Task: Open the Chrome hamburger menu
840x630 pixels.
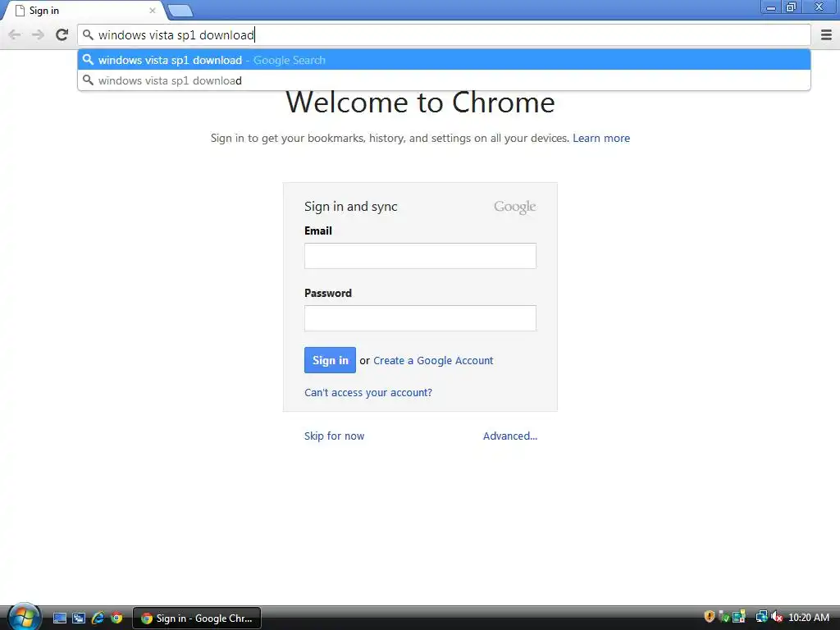Action: [826, 35]
